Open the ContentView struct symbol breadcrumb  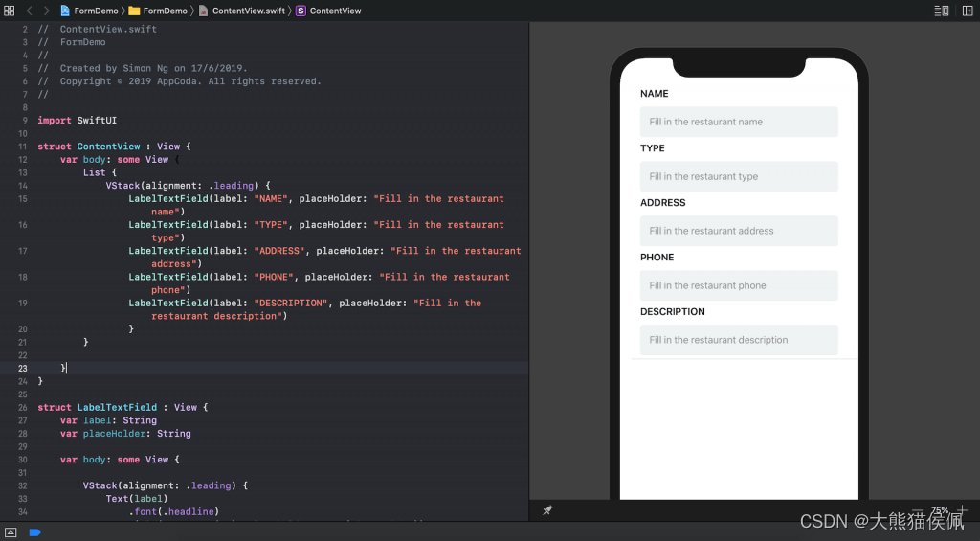[x=328, y=11]
